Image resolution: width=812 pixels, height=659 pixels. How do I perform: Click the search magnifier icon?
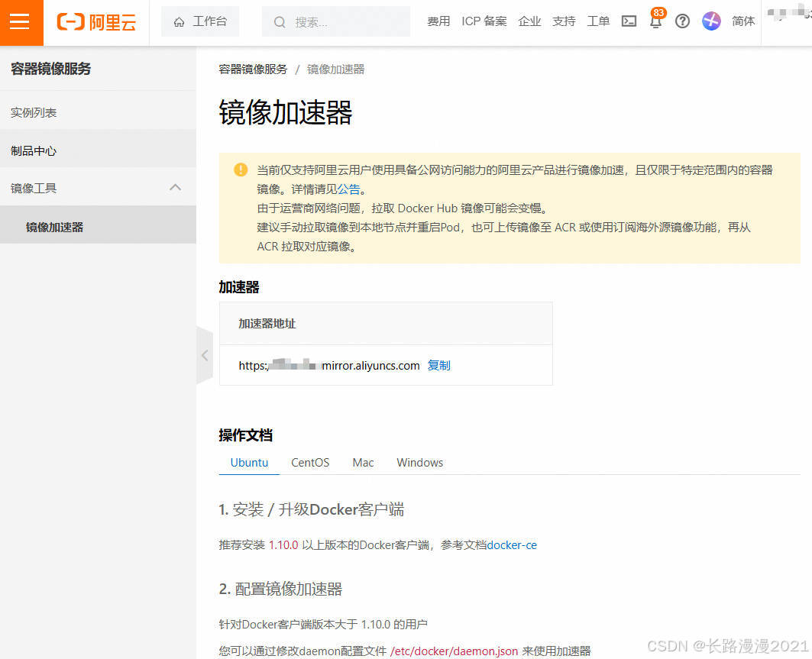280,22
